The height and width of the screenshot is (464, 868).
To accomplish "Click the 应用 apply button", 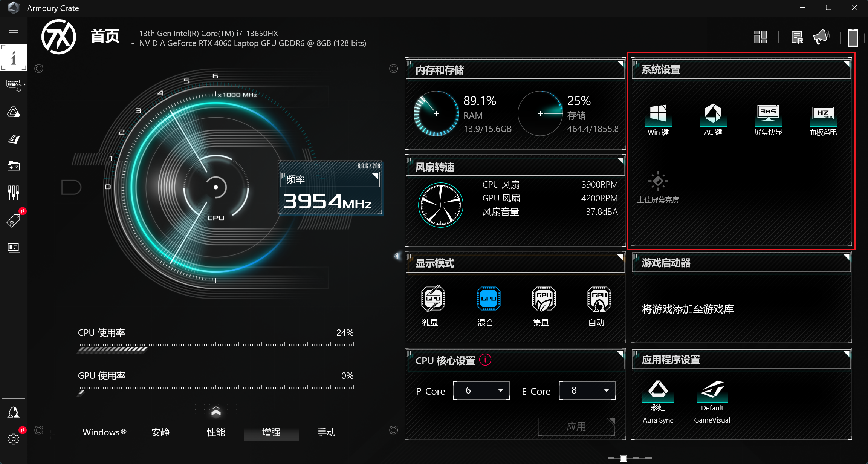I will click(x=576, y=426).
